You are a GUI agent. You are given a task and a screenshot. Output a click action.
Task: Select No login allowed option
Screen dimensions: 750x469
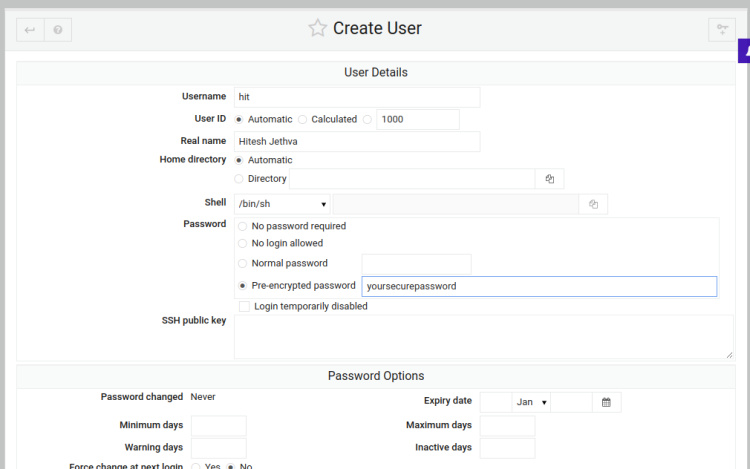(242, 243)
